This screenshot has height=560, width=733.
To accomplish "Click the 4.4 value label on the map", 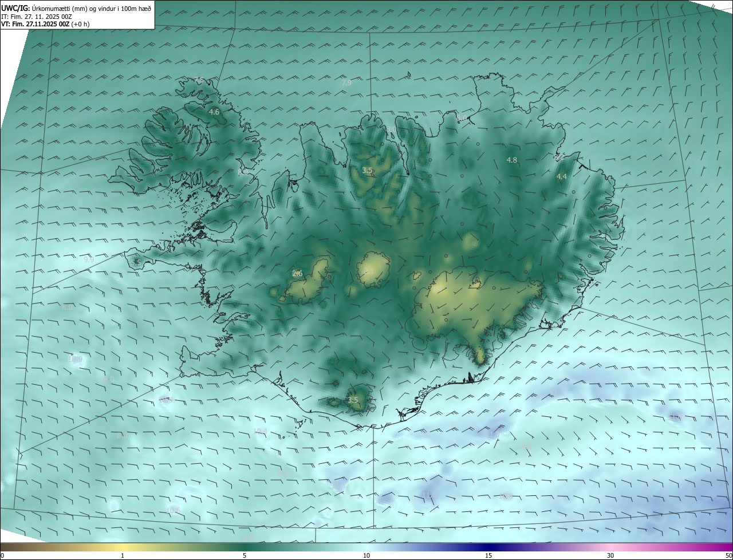I will coord(562,177).
